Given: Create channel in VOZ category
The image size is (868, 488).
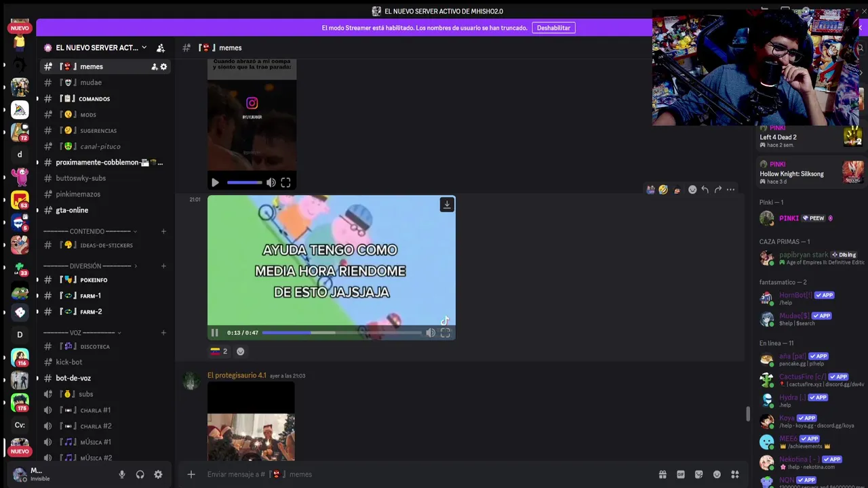Looking at the screenshot, I should click(163, 333).
